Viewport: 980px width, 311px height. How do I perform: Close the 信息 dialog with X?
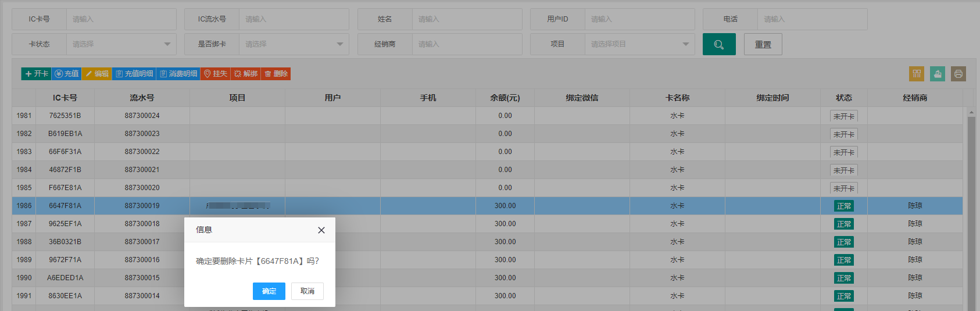click(x=321, y=230)
